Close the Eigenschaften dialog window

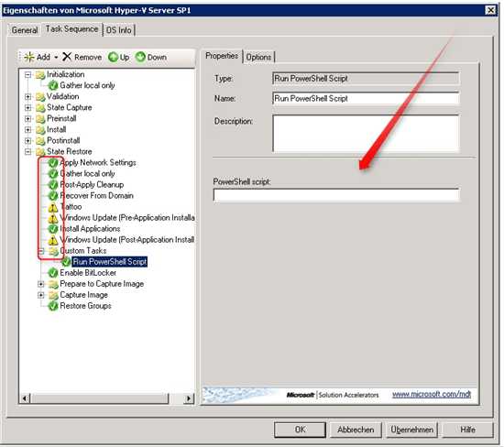(490, 10)
